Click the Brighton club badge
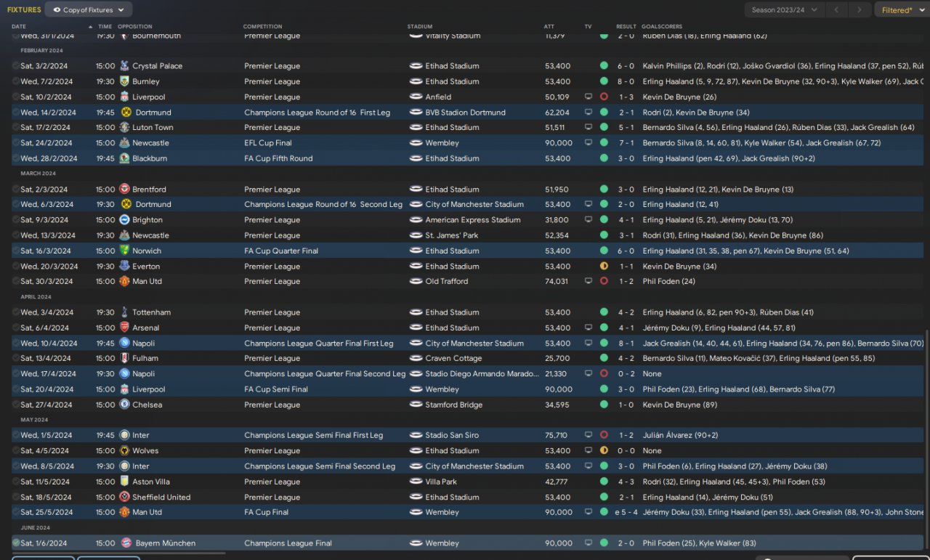 tap(124, 220)
